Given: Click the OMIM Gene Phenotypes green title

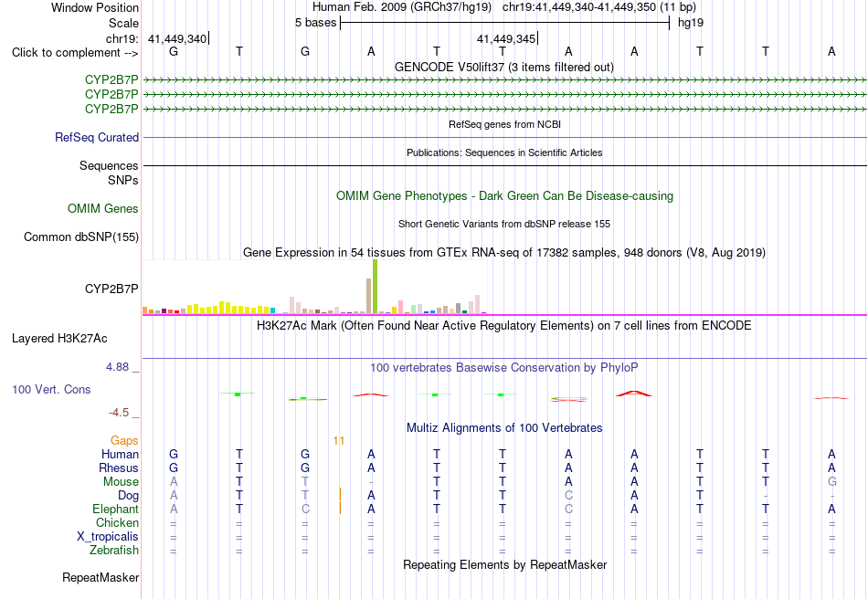Looking at the screenshot, I should 504,195.
